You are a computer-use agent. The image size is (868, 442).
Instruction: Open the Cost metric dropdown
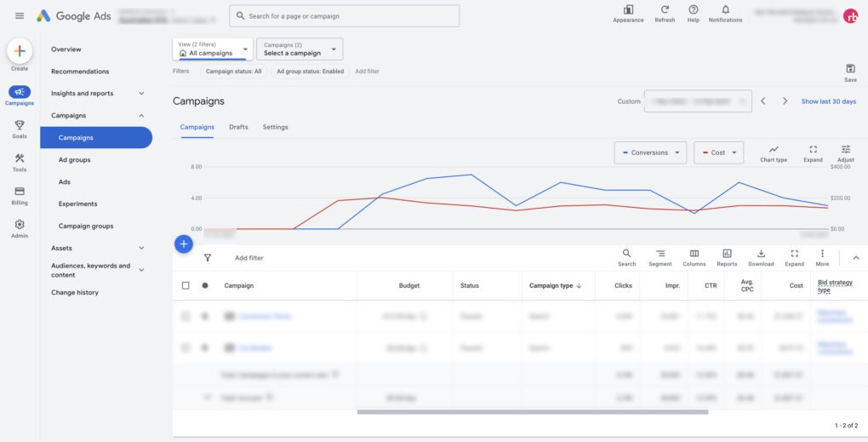pos(718,153)
